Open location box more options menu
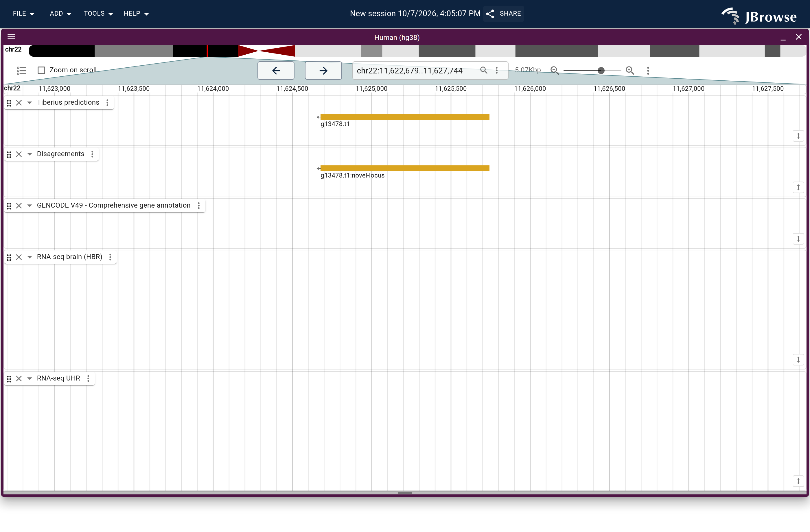The height and width of the screenshot is (532, 810). 496,71
